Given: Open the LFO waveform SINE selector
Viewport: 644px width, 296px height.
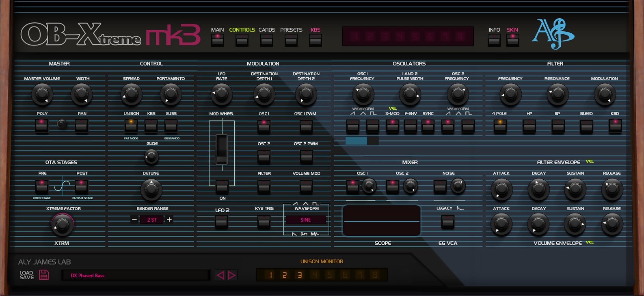Looking at the screenshot, I should [x=306, y=220].
